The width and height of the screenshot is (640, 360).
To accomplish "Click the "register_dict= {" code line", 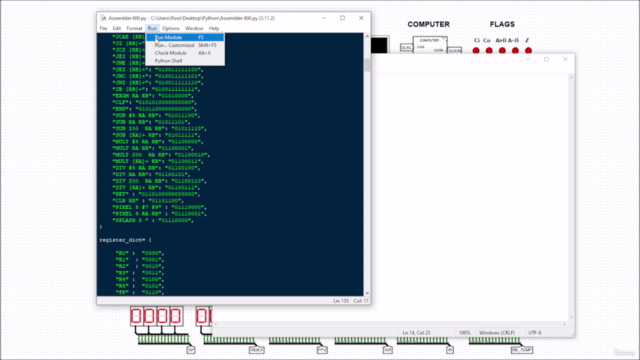I will pos(125,240).
